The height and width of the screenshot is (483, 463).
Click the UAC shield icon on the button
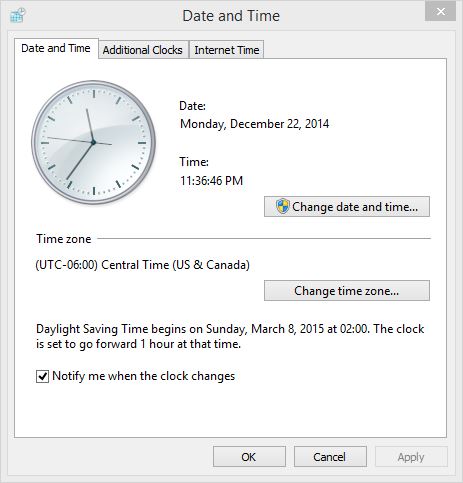[x=282, y=206]
